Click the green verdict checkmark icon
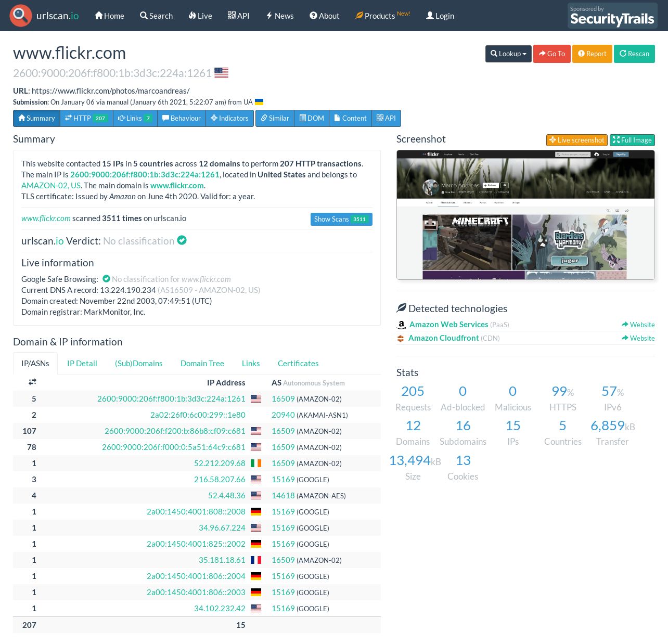This screenshot has width=668, height=644. pyautogui.click(x=182, y=240)
